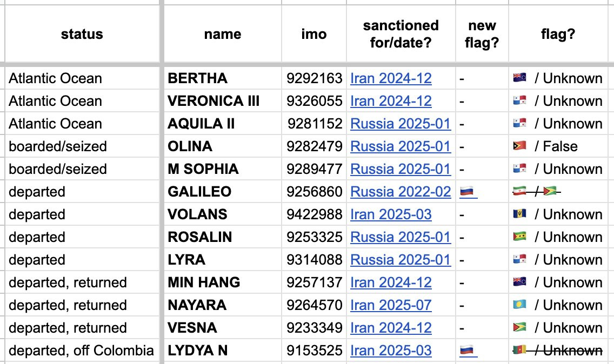614x364 pixels.
Task: Click the flag icon in the NAYARA row
Action: (x=519, y=305)
